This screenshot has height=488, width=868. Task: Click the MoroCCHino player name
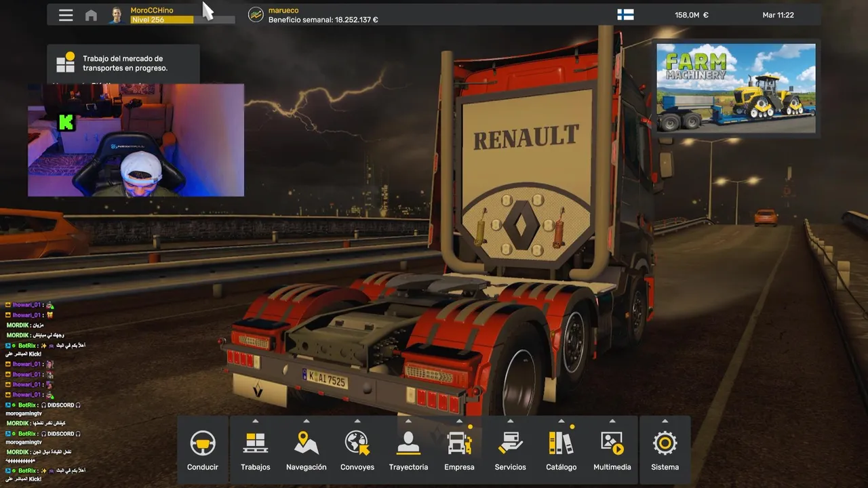tap(152, 10)
